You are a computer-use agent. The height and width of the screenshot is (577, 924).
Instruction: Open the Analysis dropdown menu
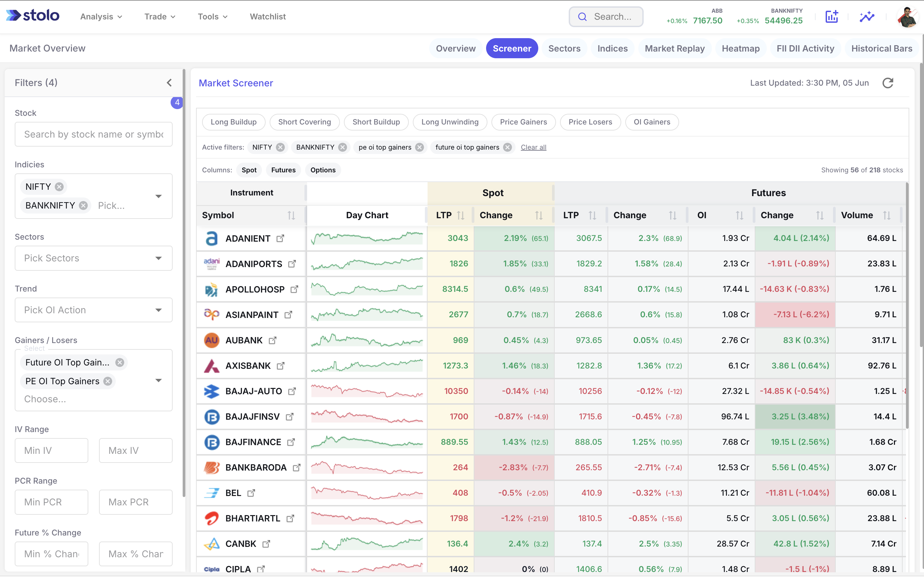click(x=101, y=16)
